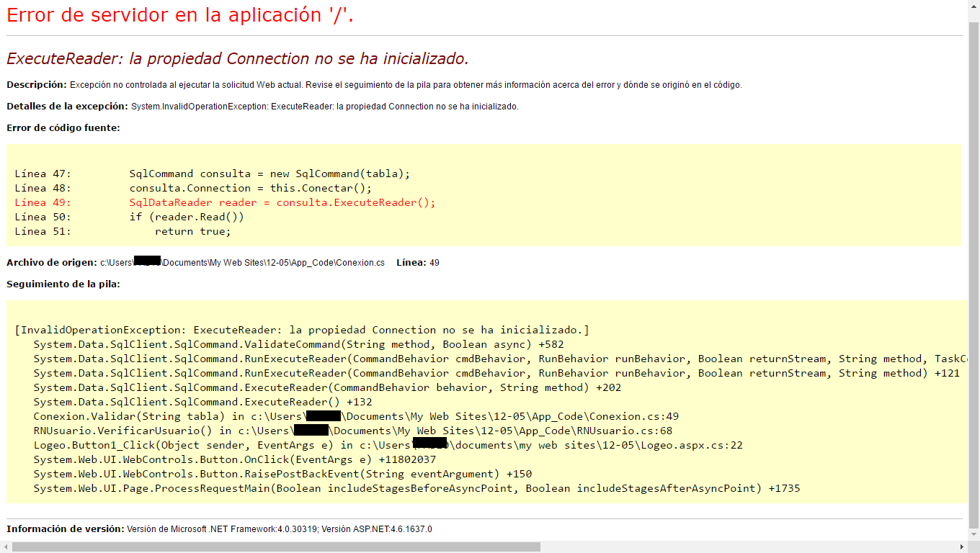The width and height of the screenshot is (980, 553).
Task: Click the Conexion.Validar stack line
Action: point(356,416)
